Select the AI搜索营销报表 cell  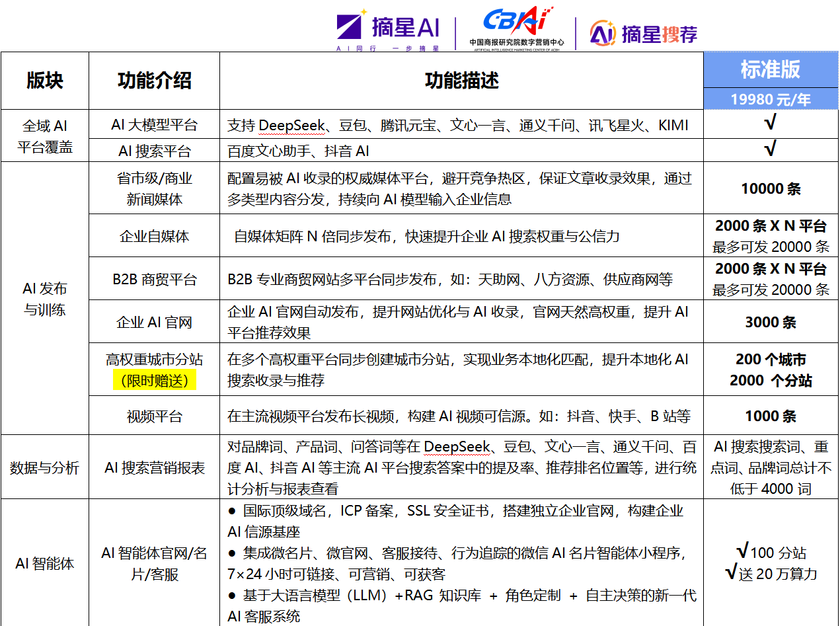click(154, 467)
